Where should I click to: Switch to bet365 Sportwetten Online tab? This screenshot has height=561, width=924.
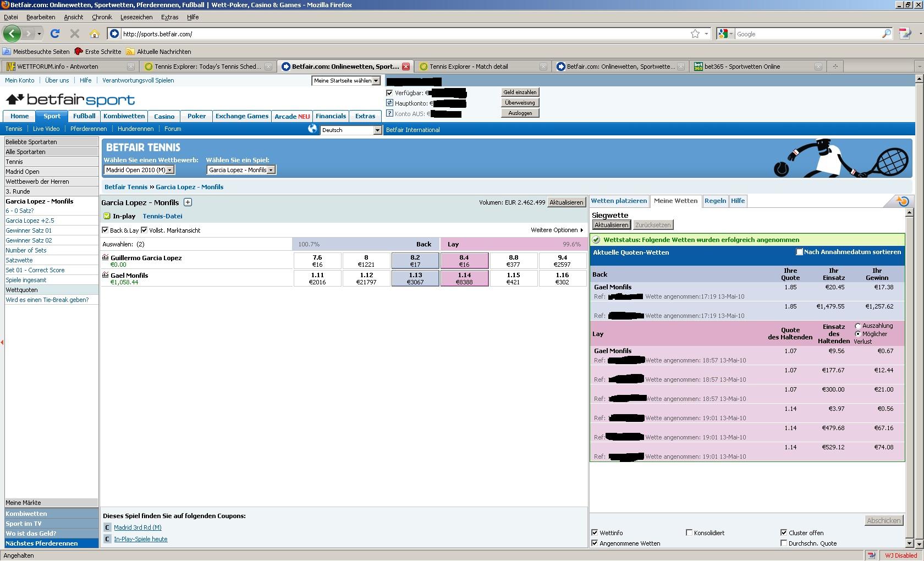pos(757,67)
